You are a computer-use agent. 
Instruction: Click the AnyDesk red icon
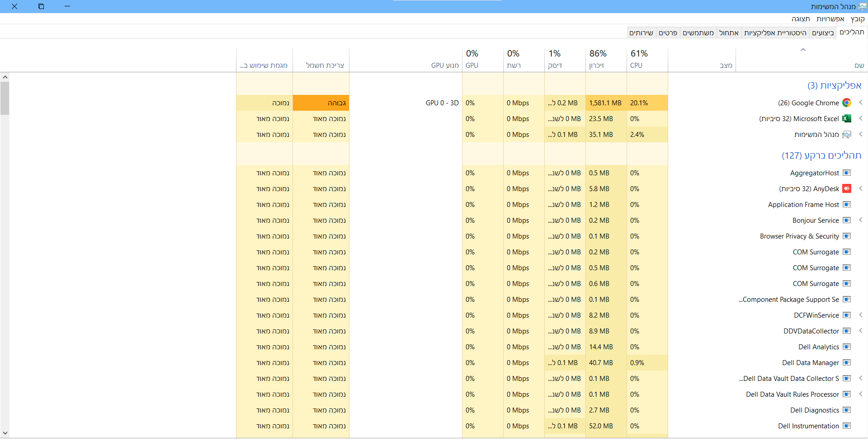tap(847, 189)
